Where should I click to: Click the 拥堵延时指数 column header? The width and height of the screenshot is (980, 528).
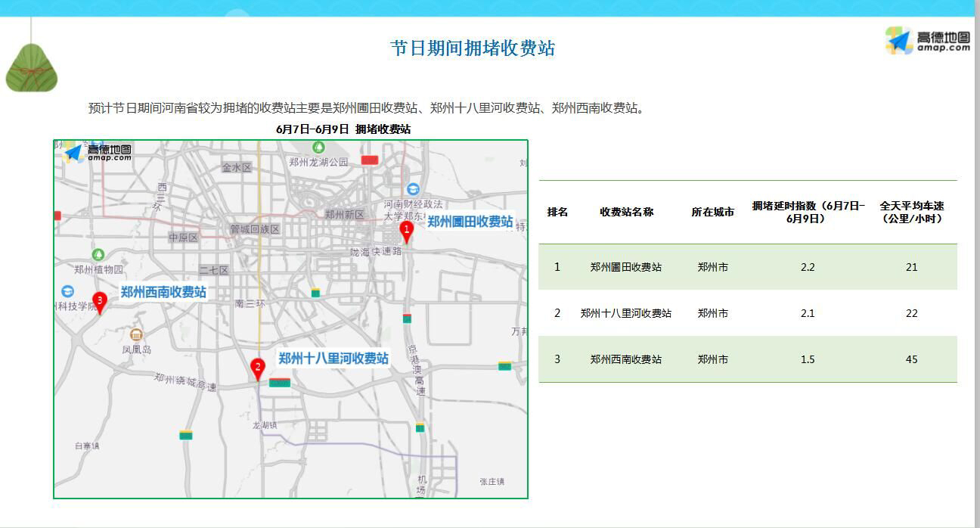808,212
